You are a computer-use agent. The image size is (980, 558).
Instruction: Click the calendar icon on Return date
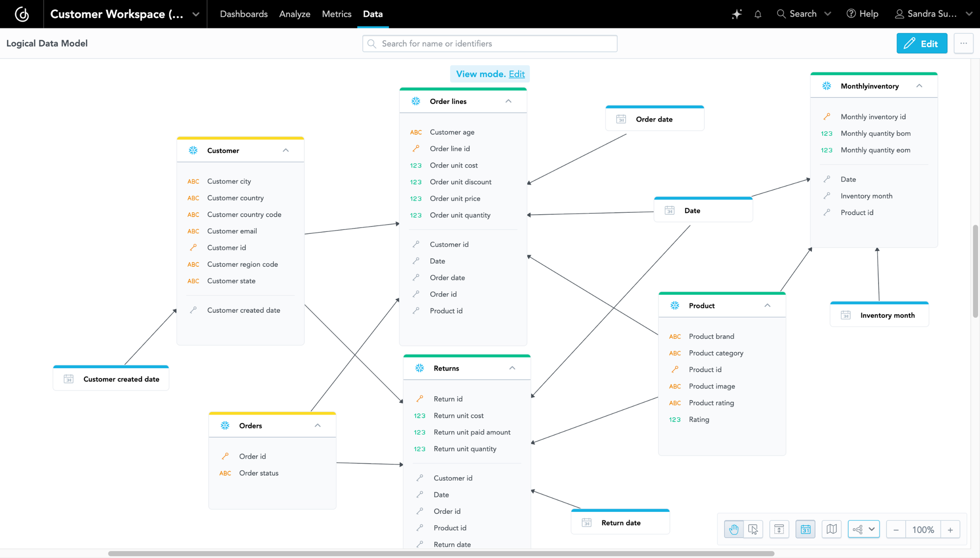[x=586, y=522]
